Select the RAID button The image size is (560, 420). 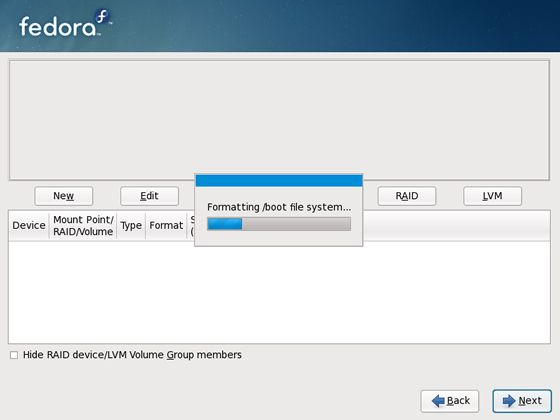[407, 196]
